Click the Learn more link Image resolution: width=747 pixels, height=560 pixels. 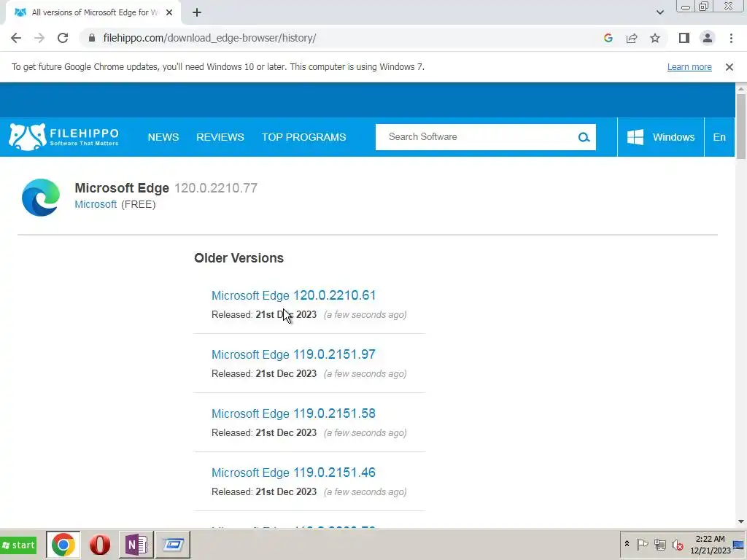tap(689, 67)
